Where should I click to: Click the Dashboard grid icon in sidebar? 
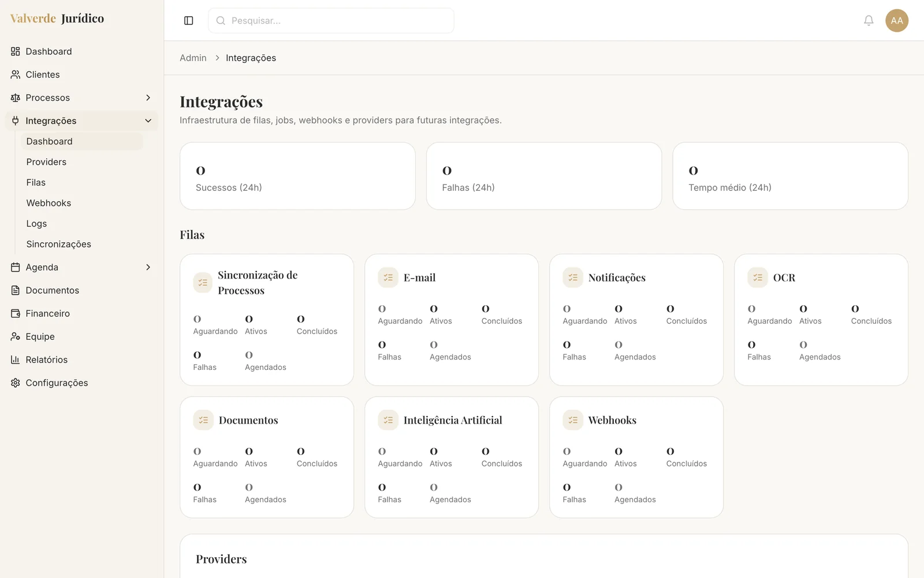point(16,51)
